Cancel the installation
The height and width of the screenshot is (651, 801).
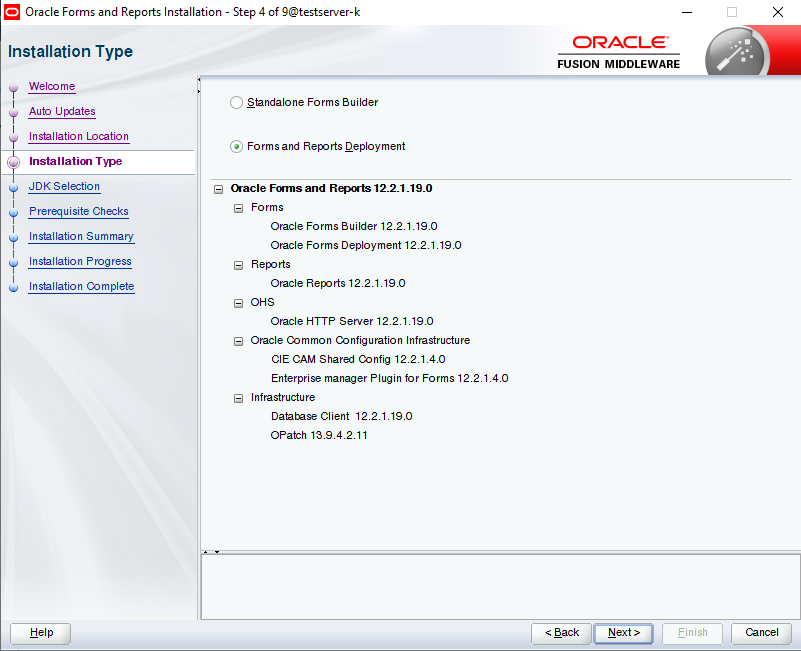[x=761, y=633]
